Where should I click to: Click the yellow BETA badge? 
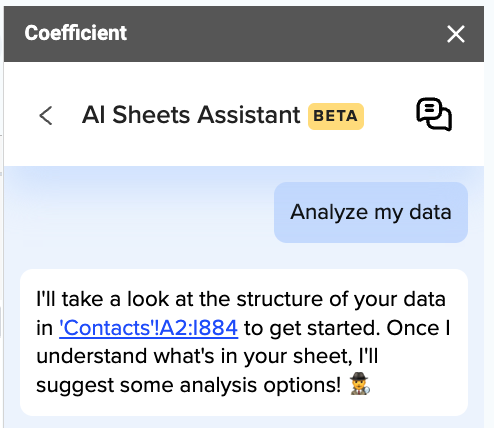tap(336, 116)
